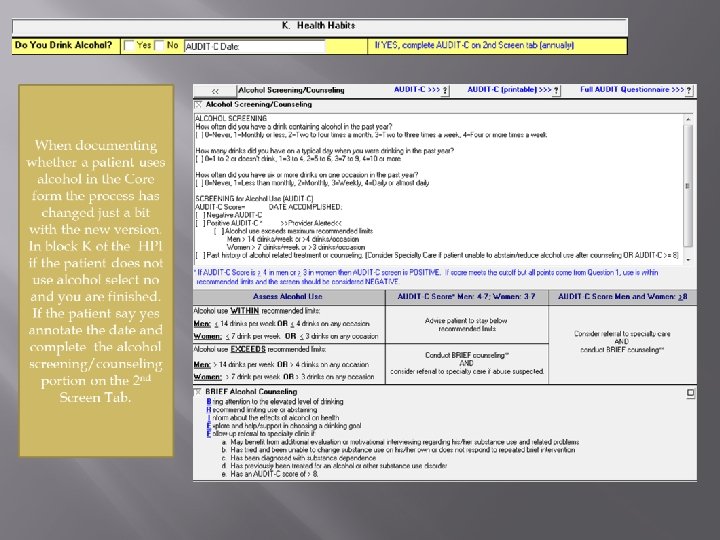Click the 'K. Health Habits' section header
The height and width of the screenshot is (540, 720).
coord(319,26)
